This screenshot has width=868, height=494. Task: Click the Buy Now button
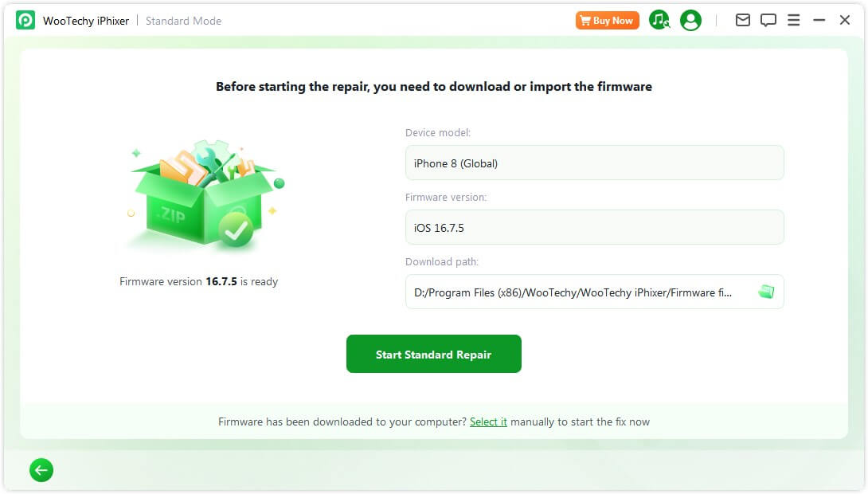tap(608, 21)
